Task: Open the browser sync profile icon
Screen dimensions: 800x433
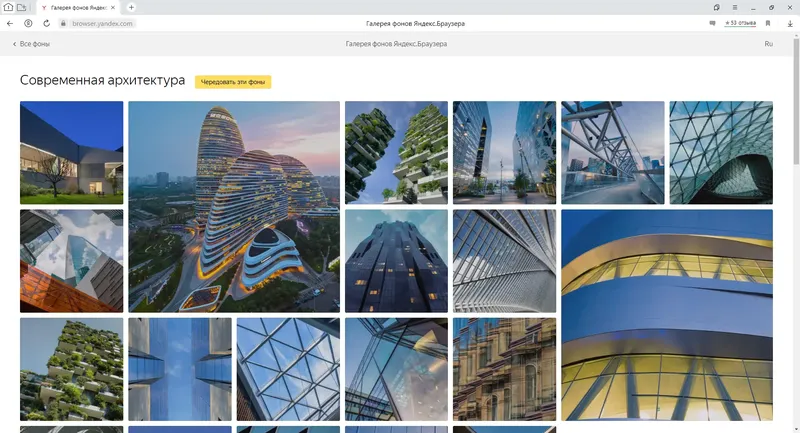Action: [717, 7]
